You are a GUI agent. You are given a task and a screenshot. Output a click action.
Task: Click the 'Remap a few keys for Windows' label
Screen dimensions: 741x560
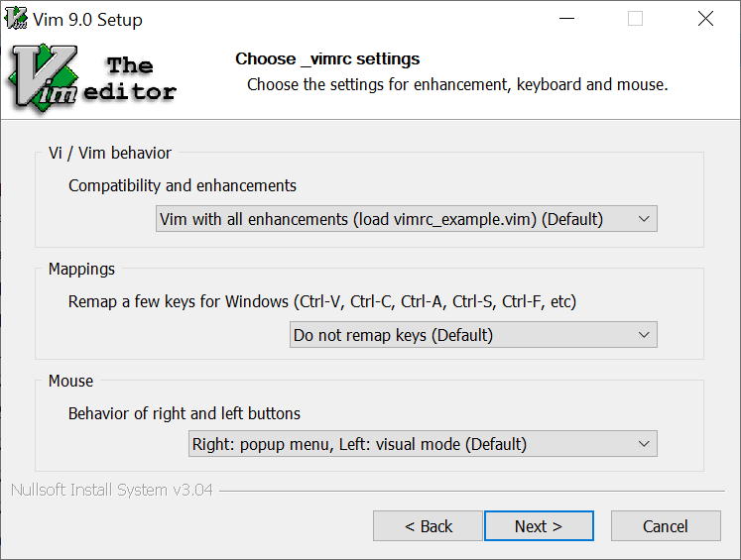(322, 301)
